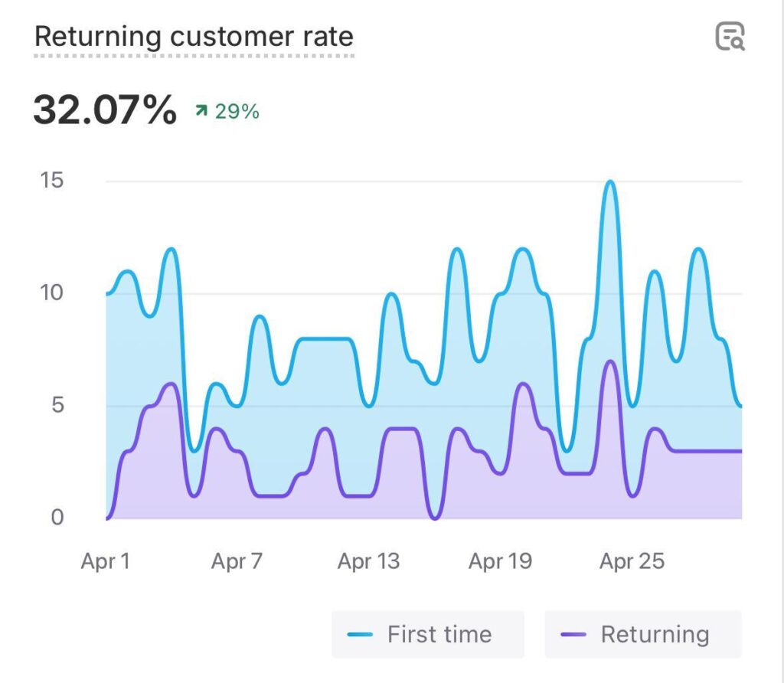Click the 15 label on the y-axis
This screenshot has height=683, width=784.
pyautogui.click(x=52, y=181)
